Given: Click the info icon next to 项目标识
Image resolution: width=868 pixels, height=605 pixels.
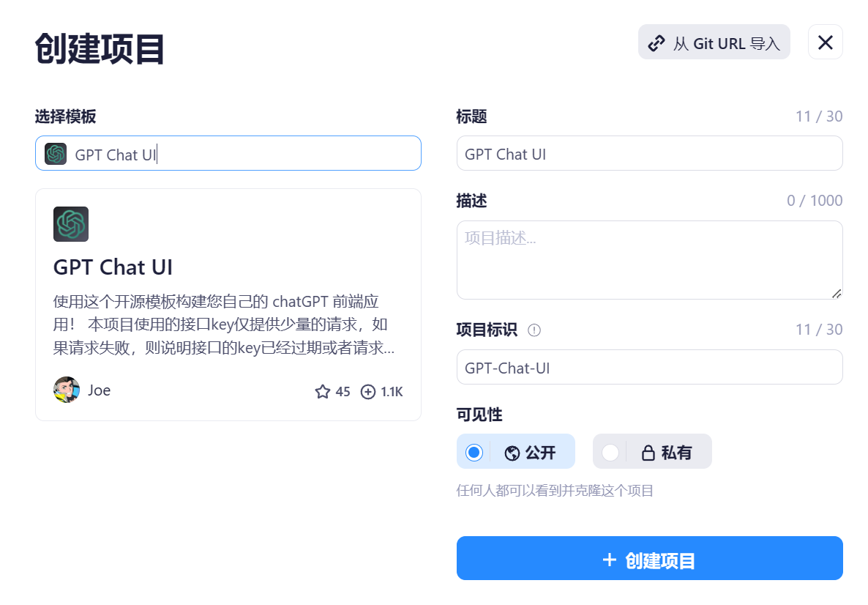Looking at the screenshot, I should click(534, 330).
